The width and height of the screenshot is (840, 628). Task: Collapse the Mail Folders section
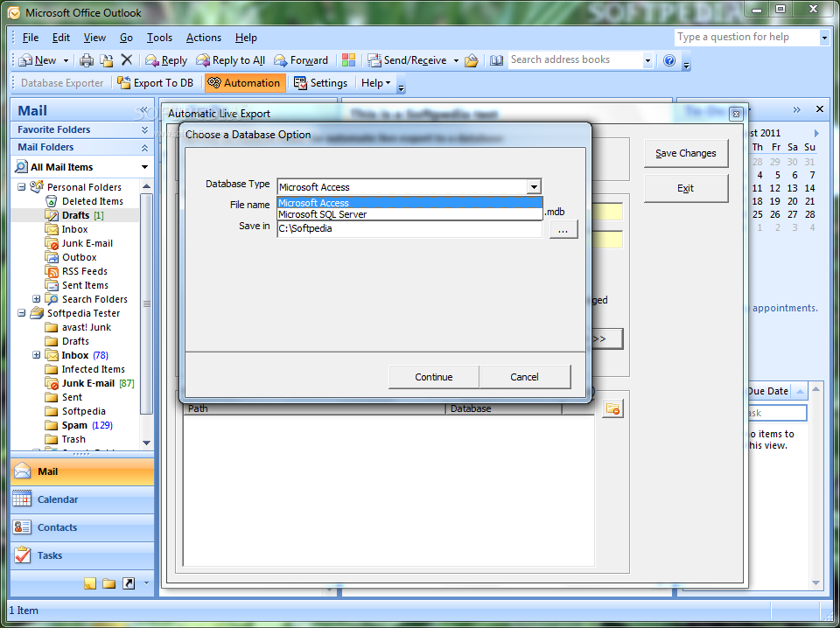click(144, 147)
